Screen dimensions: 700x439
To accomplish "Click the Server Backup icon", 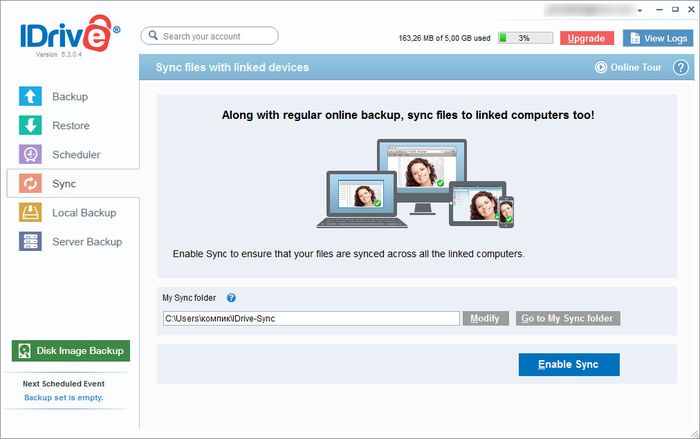I will tap(31, 242).
